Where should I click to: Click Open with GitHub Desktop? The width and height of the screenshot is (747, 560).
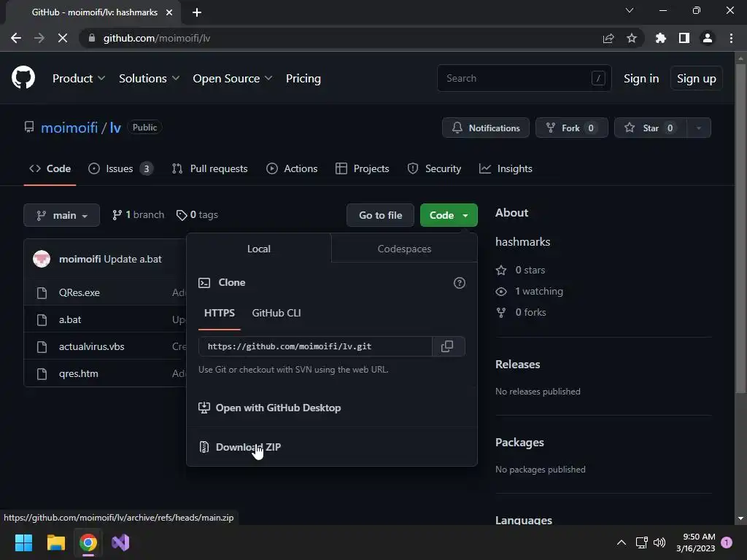pyautogui.click(x=270, y=408)
